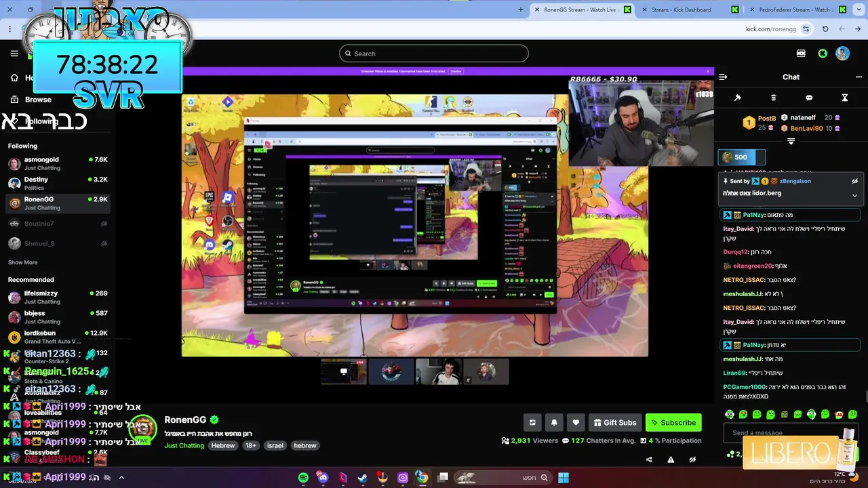Open Chrome from the taskbar
The width and height of the screenshot is (868, 488).
[422, 478]
